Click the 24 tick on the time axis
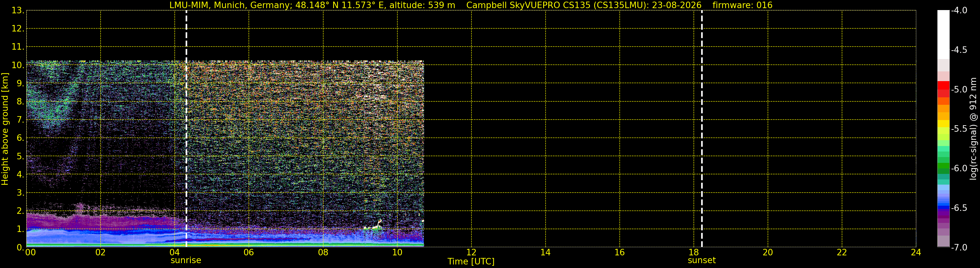Viewport: 980px width, 268px height. coord(916,252)
